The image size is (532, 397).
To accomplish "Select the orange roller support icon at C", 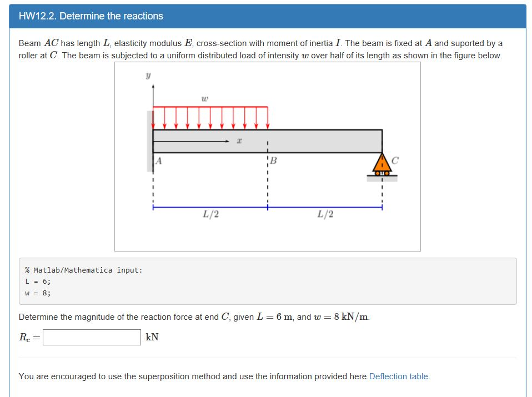I will (x=382, y=165).
